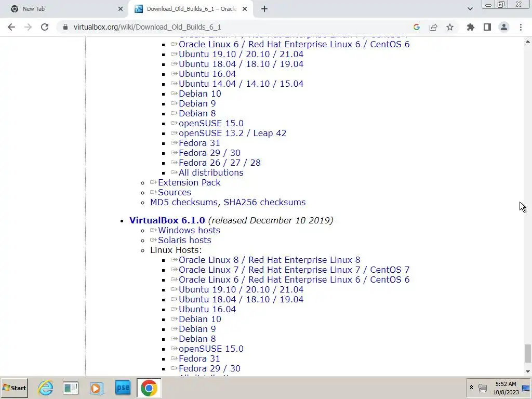532x399 pixels.
Task: Go back to the previous page
Action: [11, 27]
